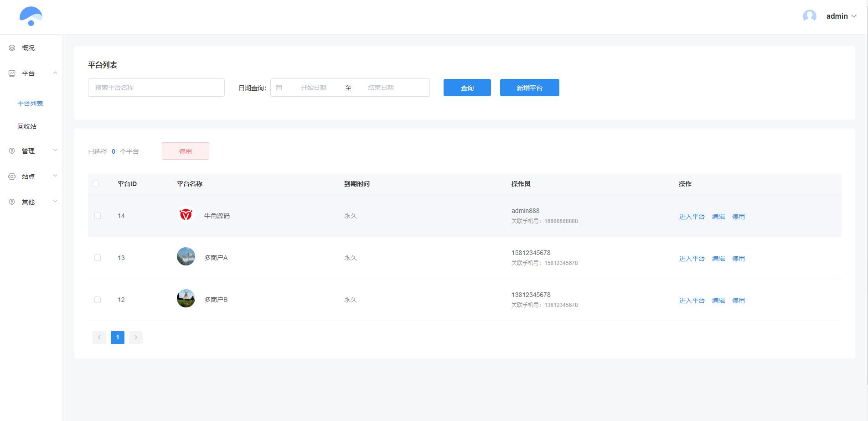Click the 管理 shield icon in sidebar
The height and width of the screenshot is (421, 868).
pos(12,151)
